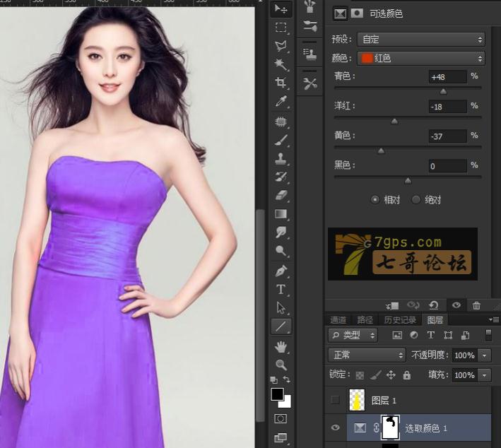The height and width of the screenshot is (448, 501).
Task: Toggle adjustment layer visibility in Properties
Action: pos(456,305)
